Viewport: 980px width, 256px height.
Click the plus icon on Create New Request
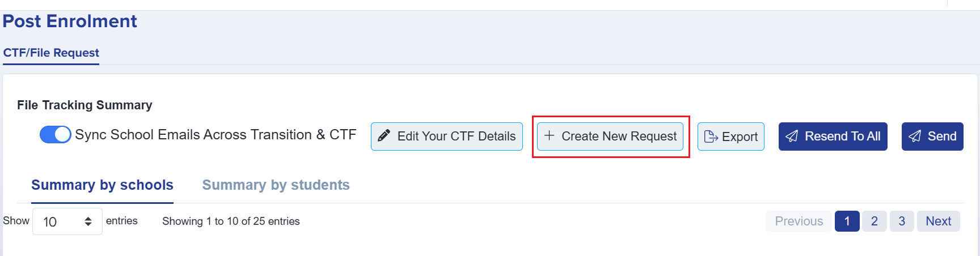coord(549,136)
